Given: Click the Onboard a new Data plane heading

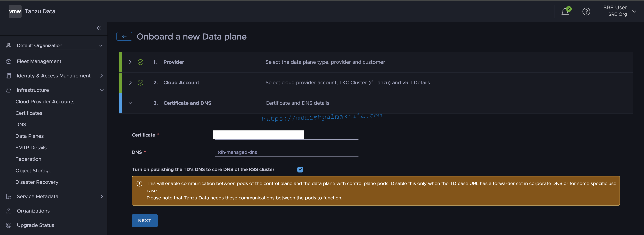Looking at the screenshot, I should (192, 37).
